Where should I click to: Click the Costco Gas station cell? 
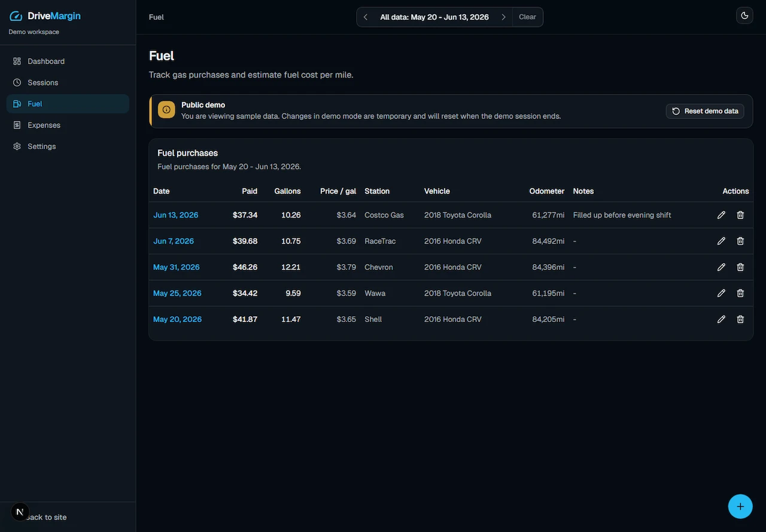[384, 215]
